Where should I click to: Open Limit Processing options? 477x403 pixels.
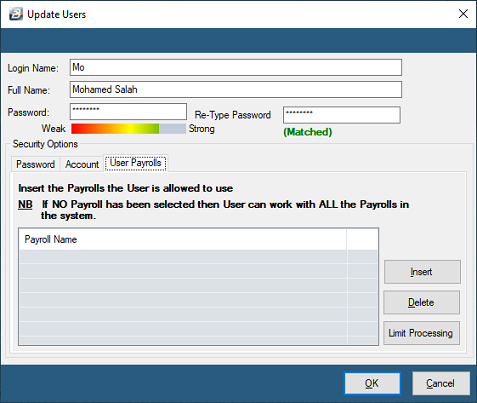tap(421, 333)
